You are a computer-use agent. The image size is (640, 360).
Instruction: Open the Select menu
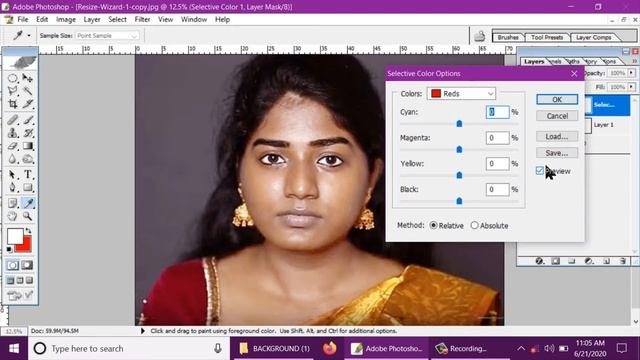pyautogui.click(x=117, y=19)
